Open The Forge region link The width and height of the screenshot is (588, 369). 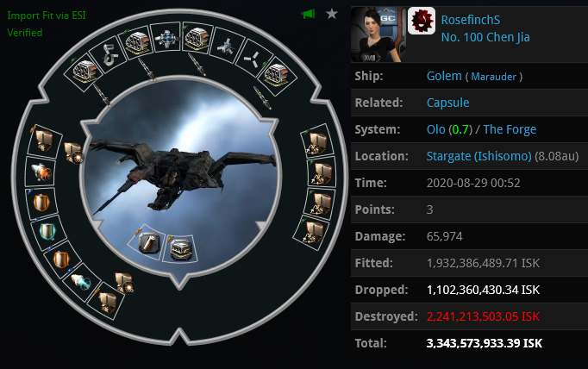(510, 129)
